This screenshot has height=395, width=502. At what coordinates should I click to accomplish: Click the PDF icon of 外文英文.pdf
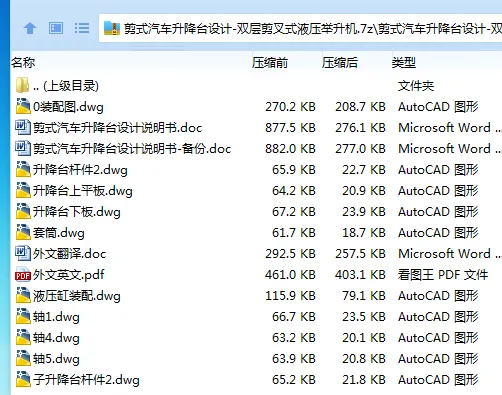point(23,275)
